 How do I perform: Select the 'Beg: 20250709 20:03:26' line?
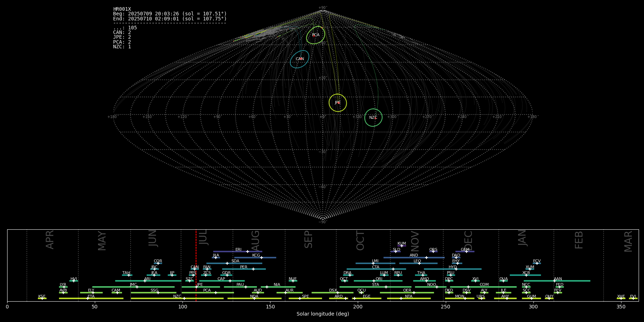tap(170, 14)
